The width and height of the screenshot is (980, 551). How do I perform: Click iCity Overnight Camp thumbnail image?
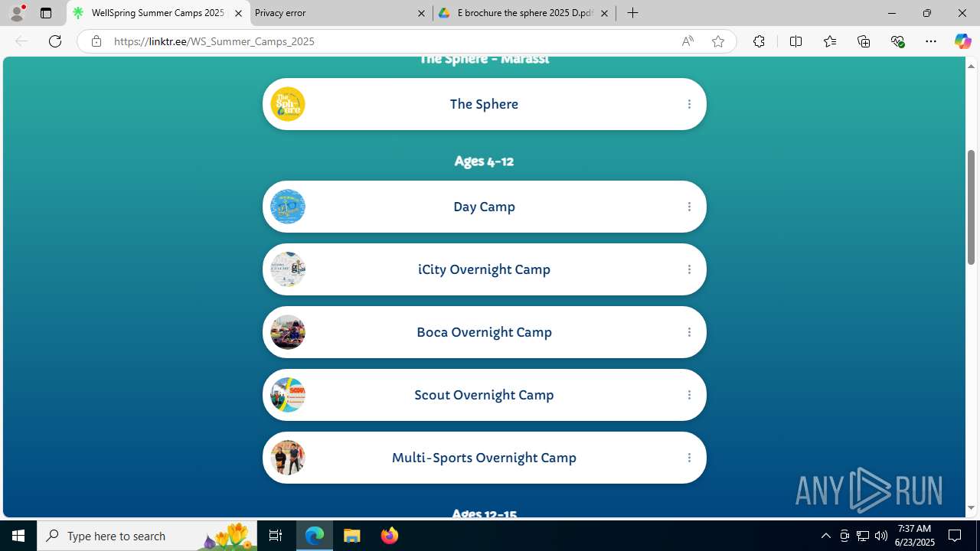tap(288, 269)
